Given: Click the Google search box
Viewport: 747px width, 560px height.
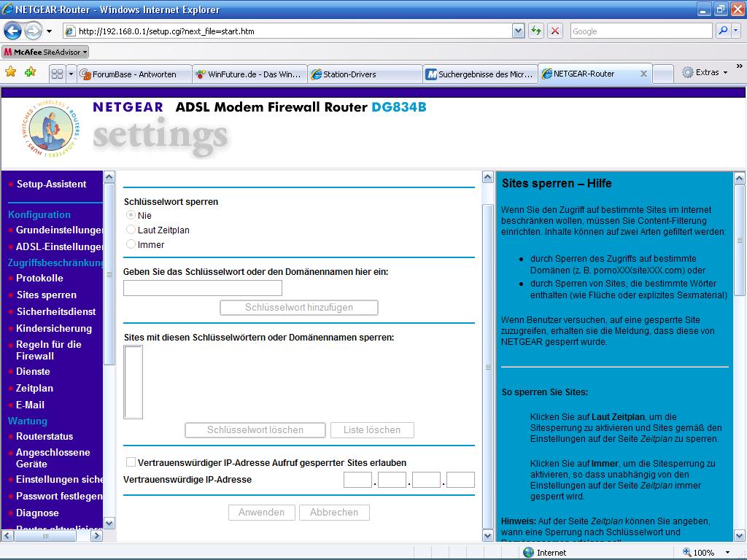Looking at the screenshot, I should coord(640,31).
